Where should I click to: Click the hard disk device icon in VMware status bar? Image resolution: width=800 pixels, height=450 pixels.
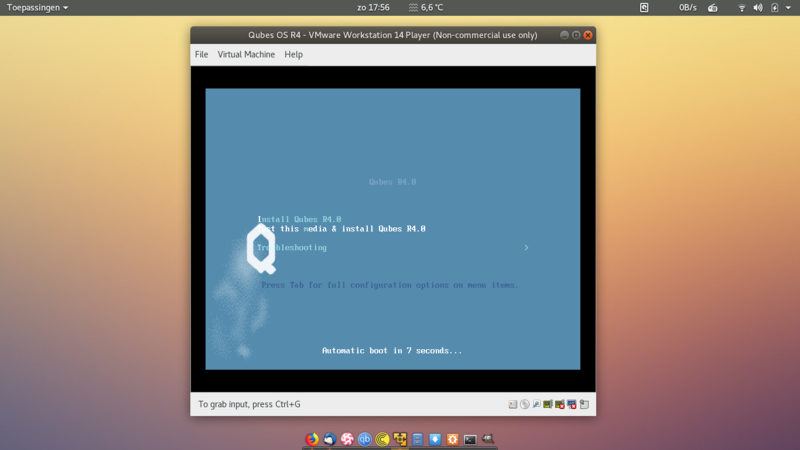513,405
